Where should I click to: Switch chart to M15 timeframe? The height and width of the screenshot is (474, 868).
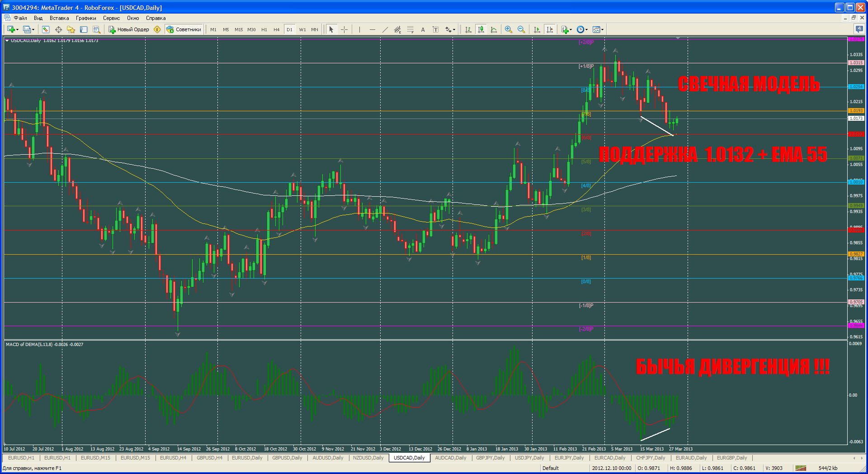tap(239, 29)
